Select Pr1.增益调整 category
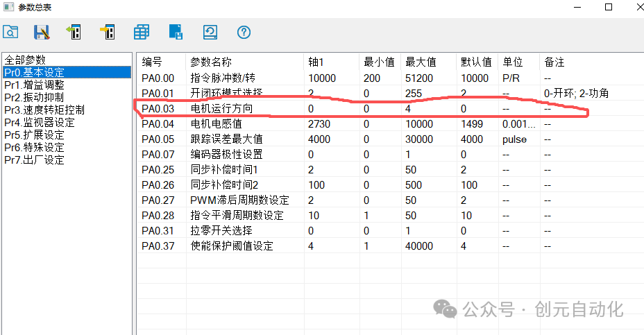 (35, 85)
